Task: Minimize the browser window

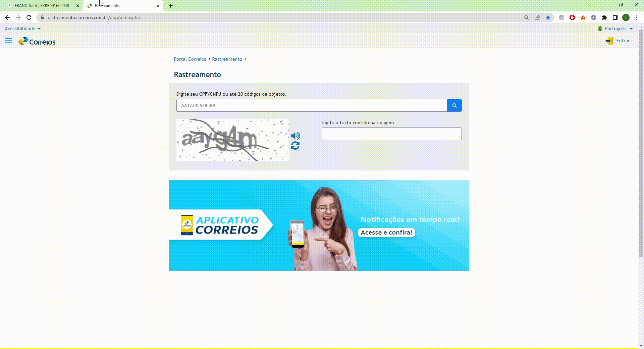Action: 605,5
